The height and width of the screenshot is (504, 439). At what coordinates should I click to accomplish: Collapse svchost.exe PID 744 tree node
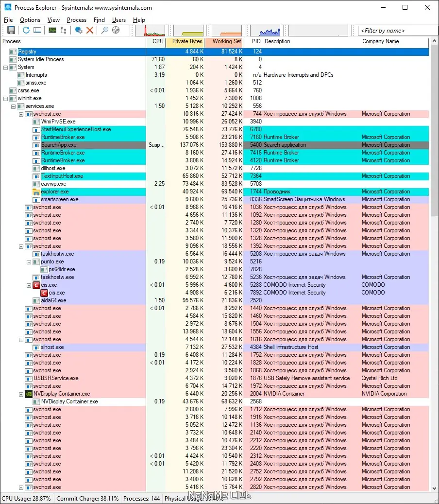[21, 114]
